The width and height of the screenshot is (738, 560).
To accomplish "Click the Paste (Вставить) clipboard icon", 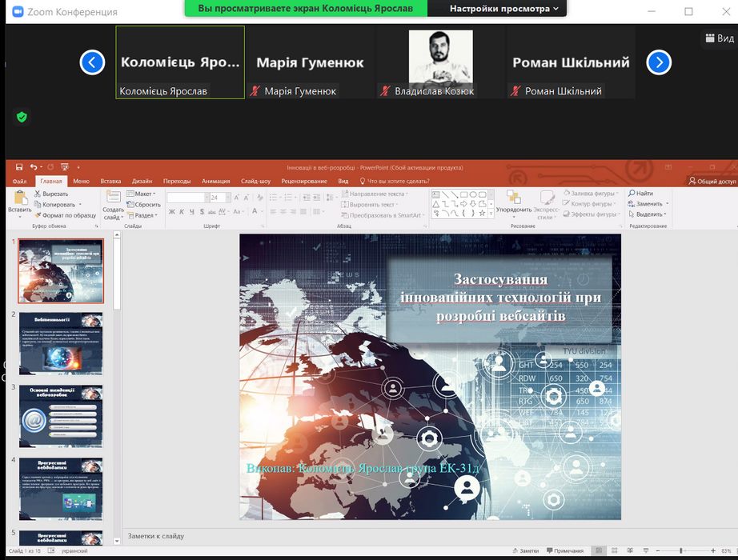I will tap(19, 197).
